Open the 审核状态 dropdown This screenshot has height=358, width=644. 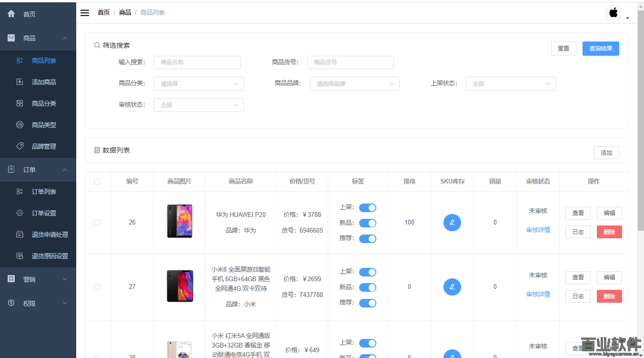199,105
